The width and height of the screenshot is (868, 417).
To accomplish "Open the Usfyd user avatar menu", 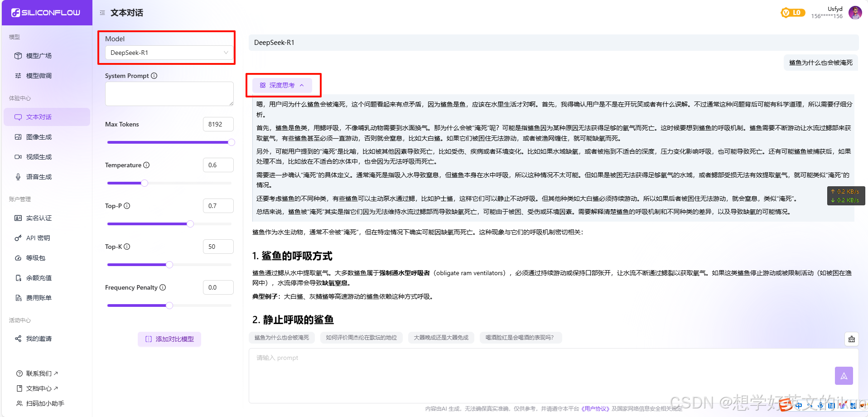I will (x=855, y=13).
